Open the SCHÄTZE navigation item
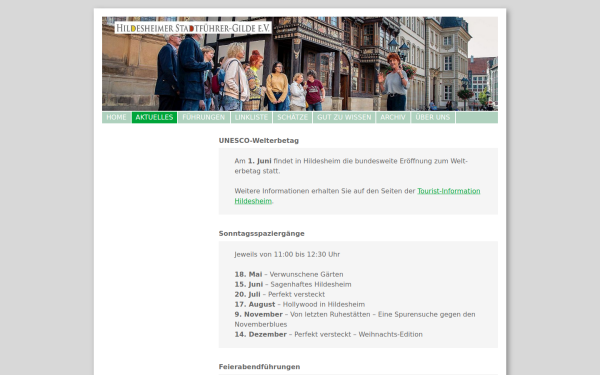Screen dimensions: 600x375 (x=292, y=117)
